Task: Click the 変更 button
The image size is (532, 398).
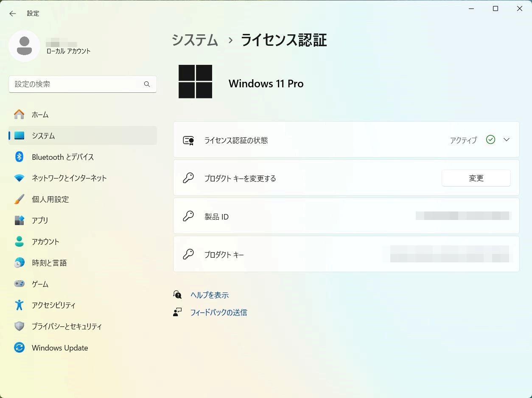Action: 476,178
